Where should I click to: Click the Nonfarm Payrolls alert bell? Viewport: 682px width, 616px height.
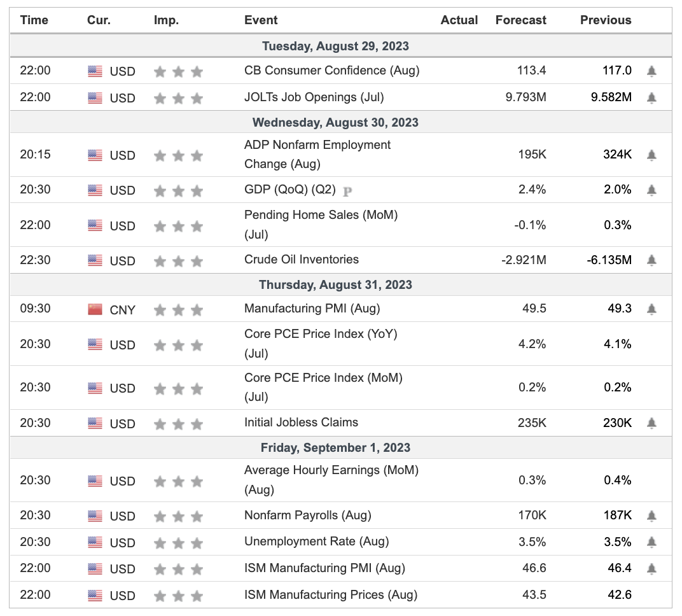pyautogui.click(x=651, y=516)
